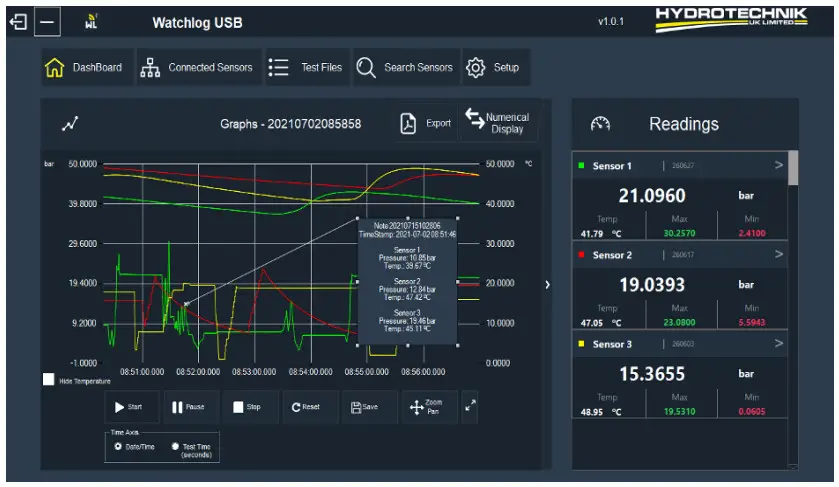
Task: Expand Sensor 1 details chevron
Action: click(779, 165)
